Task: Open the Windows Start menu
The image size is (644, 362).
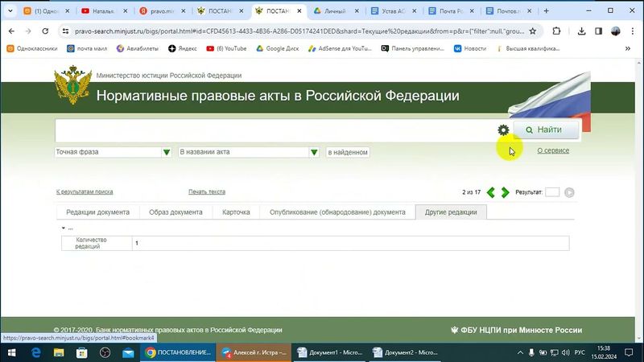Action: click(x=11, y=352)
